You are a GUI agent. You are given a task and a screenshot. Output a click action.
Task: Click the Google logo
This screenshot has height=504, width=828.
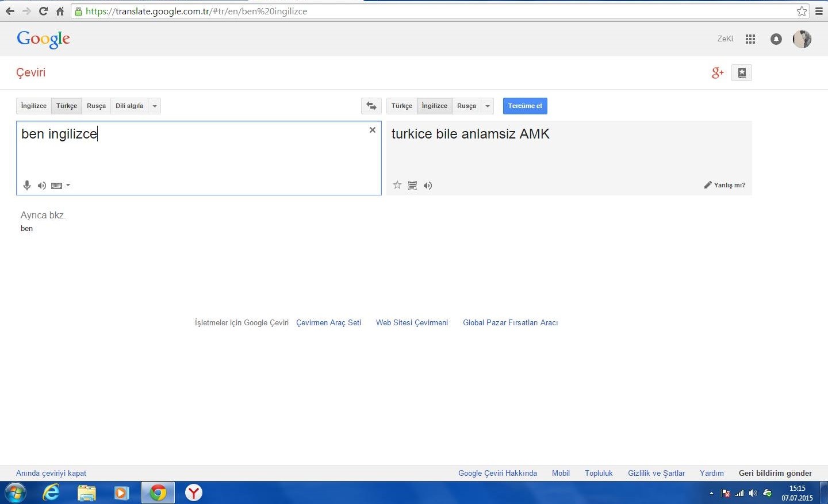43,39
